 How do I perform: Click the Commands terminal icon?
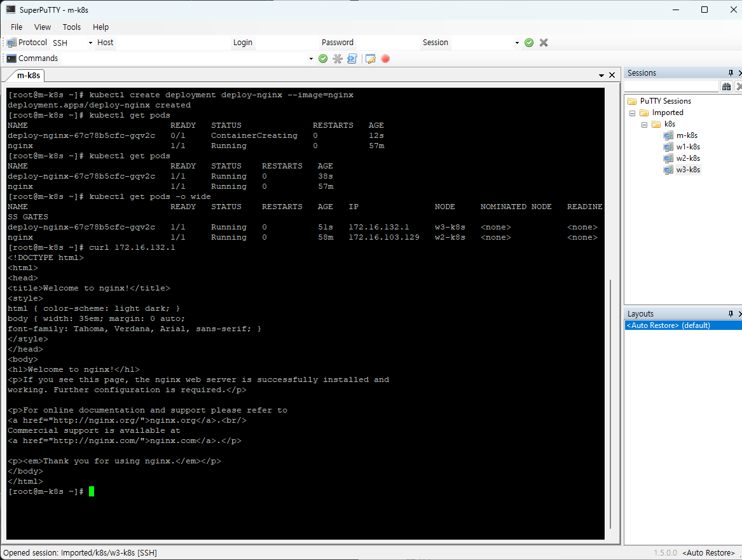tap(11, 58)
